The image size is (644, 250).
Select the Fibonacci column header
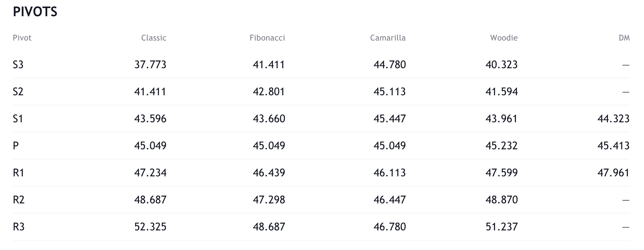point(267,38)
